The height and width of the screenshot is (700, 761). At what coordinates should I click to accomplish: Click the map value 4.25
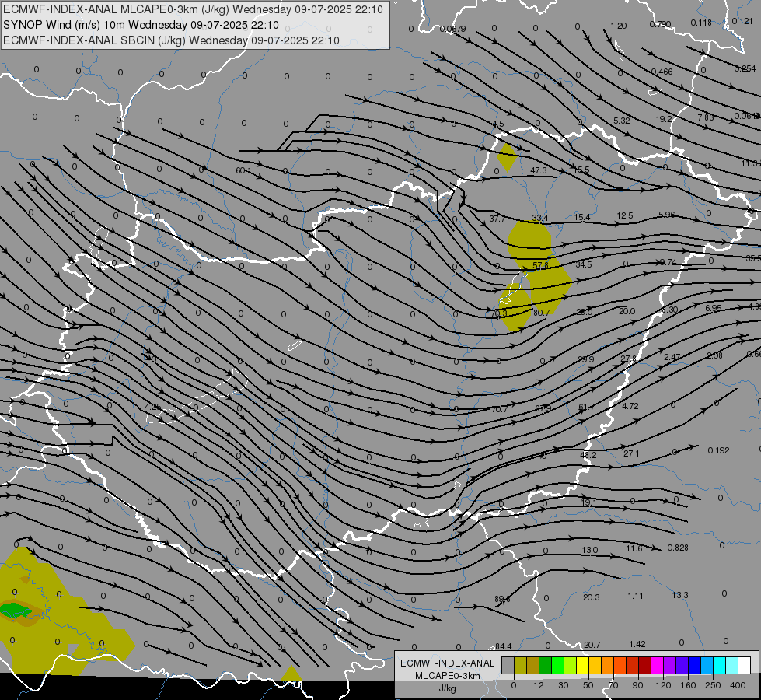tap(153, 407)
